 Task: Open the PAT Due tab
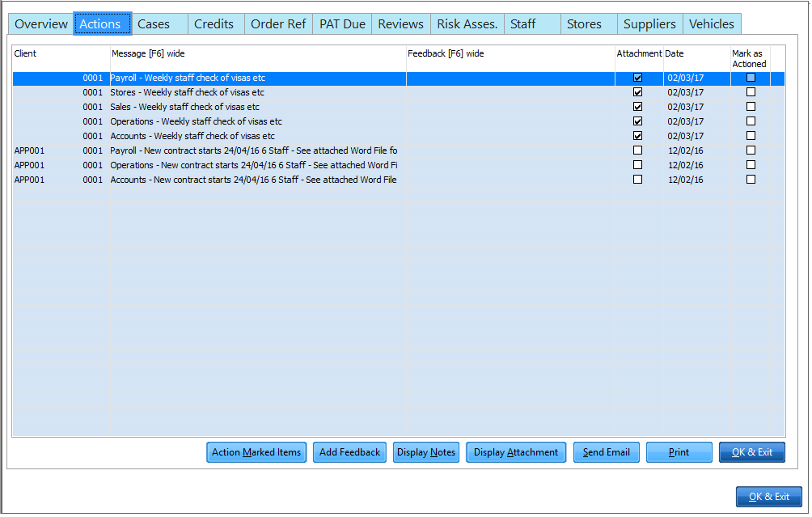(342, 24)
